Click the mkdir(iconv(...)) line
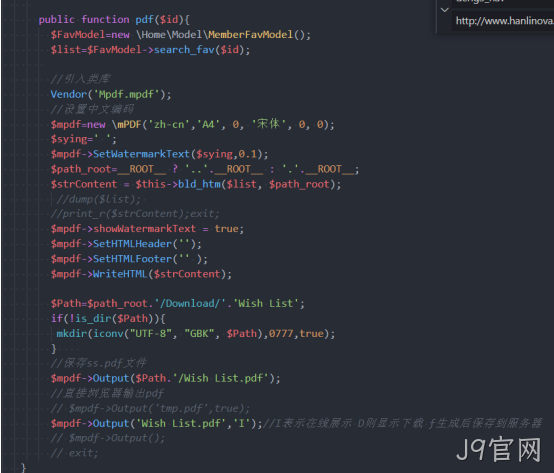Viewport: 554px width, 473px height. coord(196,334)
